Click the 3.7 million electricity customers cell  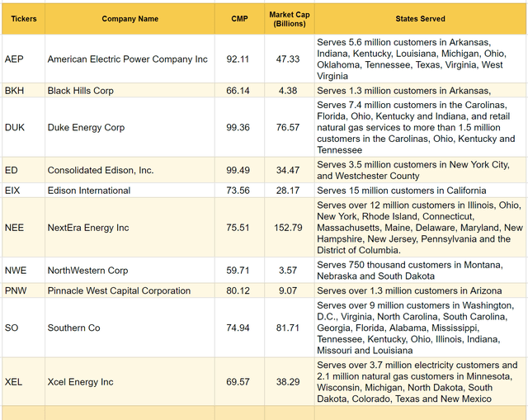pos(420,381)
